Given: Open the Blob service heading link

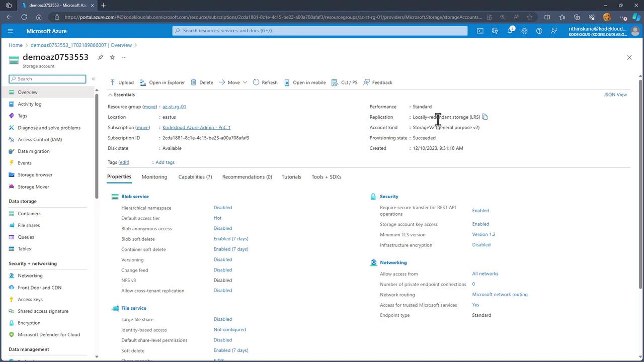Looking at the screenshot, I should pos(135,197).
